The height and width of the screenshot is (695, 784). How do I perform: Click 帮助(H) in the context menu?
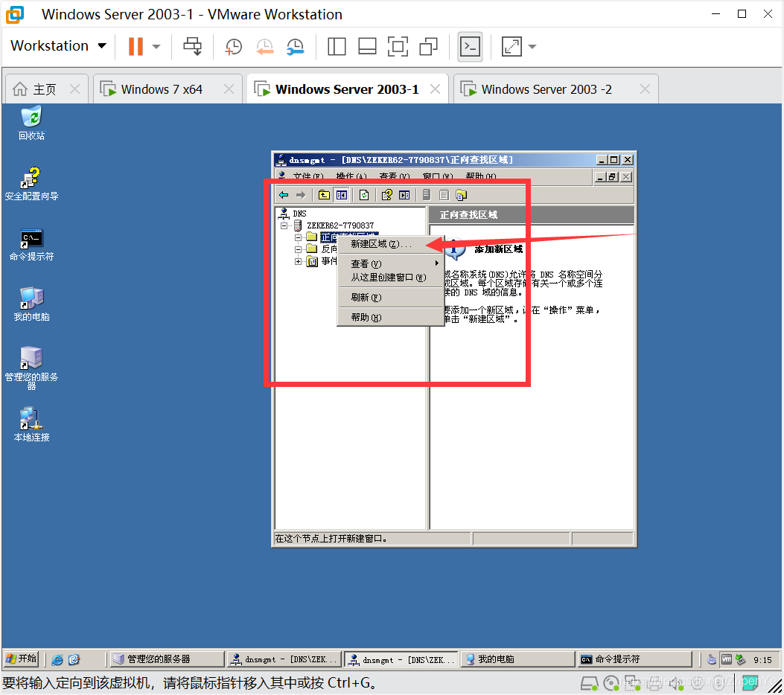[390, 317]
